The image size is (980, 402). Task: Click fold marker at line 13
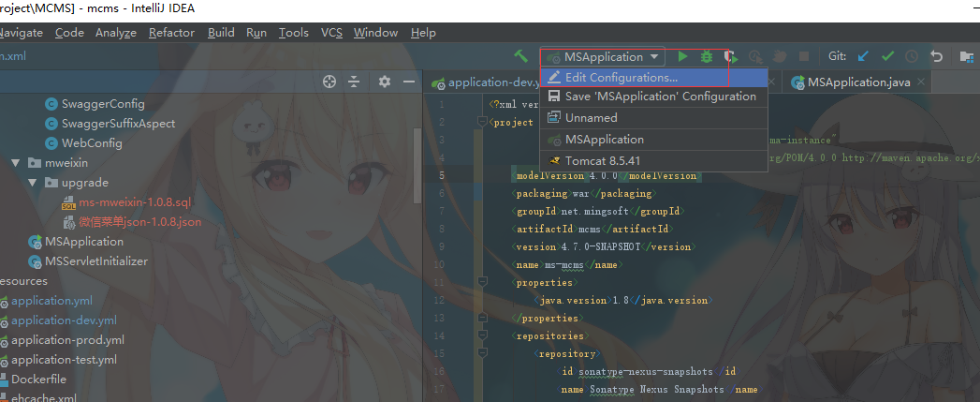tap(481, 318)
